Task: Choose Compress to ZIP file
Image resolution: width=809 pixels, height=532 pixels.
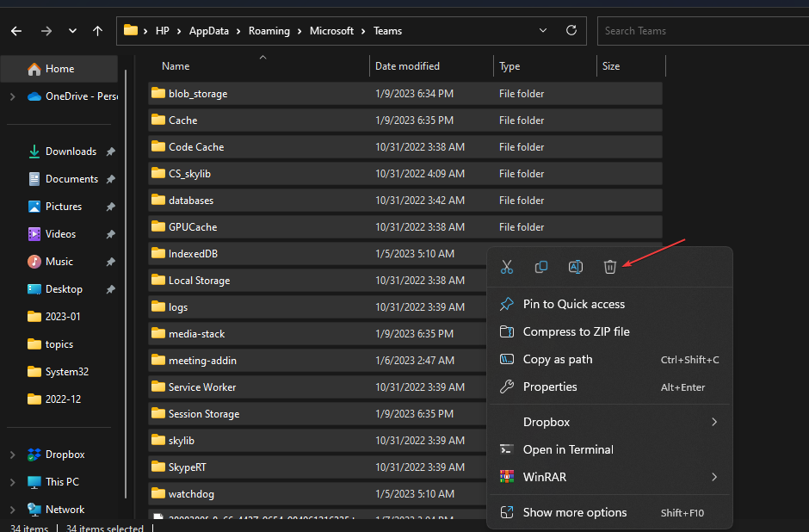Action: coord(609,331)
